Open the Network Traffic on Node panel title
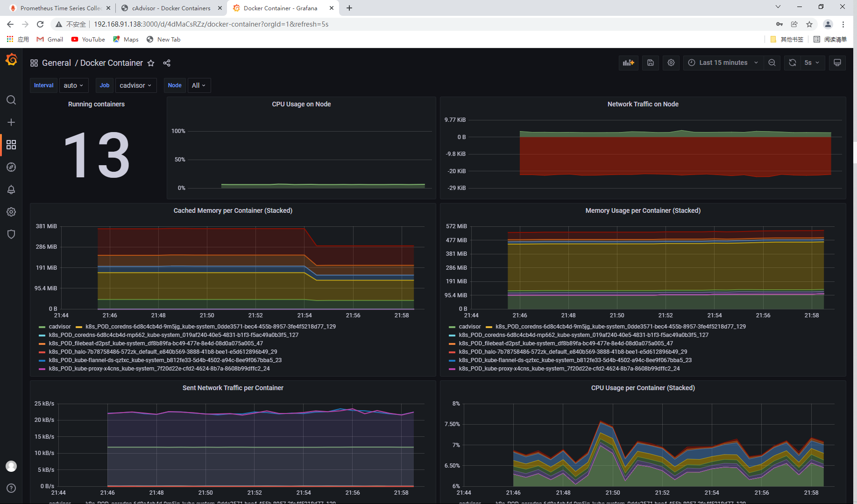Screen dimensions: 857x504 coord(643,104)
